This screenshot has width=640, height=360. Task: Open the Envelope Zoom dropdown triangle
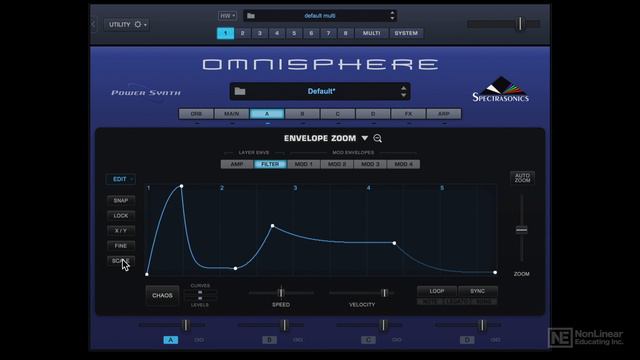[x=364, y=138]
